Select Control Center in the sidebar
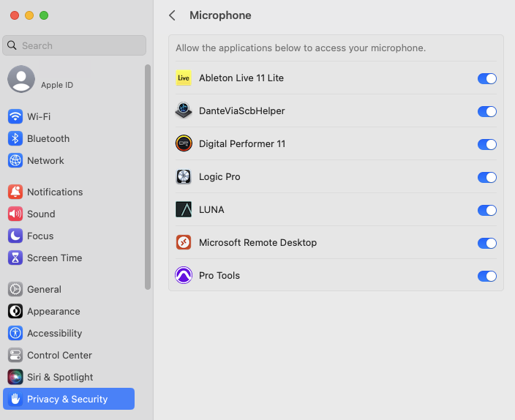Viewport: 515px width, 420px height. click(69, 355)
